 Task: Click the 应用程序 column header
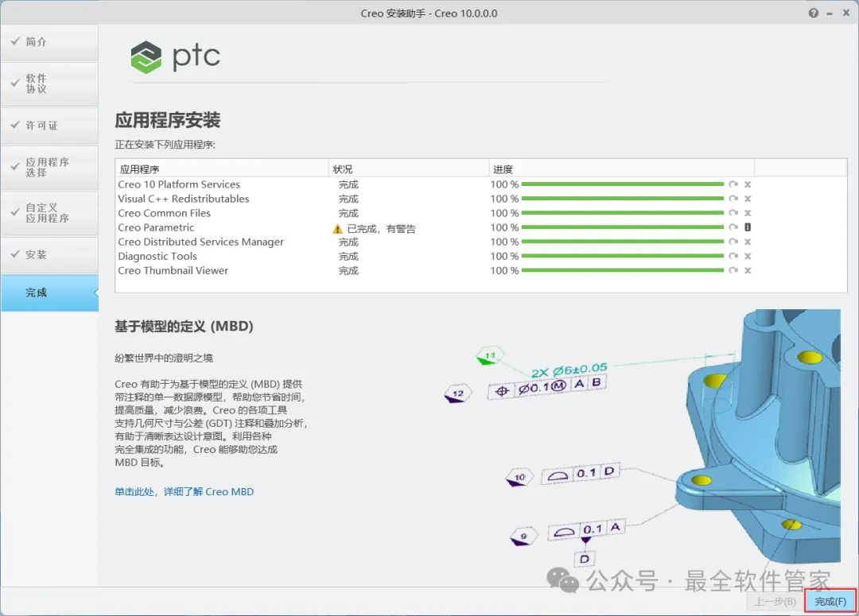222,169
